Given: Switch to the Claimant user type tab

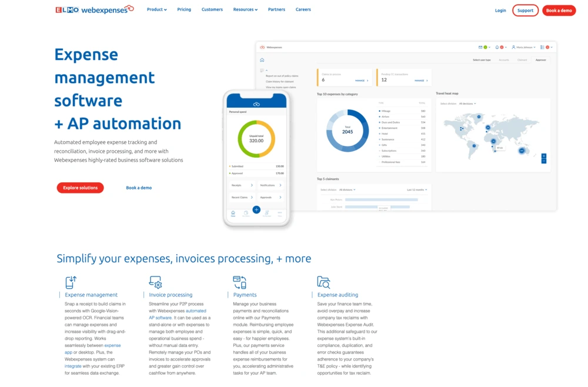Looking at the screenshot, I should (522, 60).
